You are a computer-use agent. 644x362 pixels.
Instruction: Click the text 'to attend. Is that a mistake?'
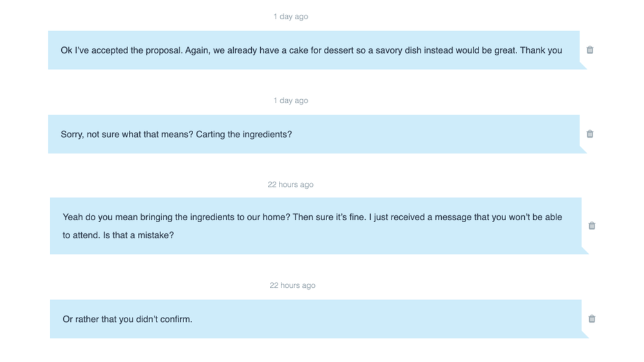(x=118, y=235)
